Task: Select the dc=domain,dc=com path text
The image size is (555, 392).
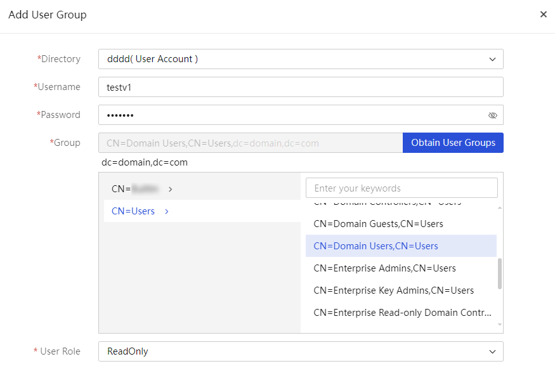Action: pyautogui.click(x=145, y=162)
